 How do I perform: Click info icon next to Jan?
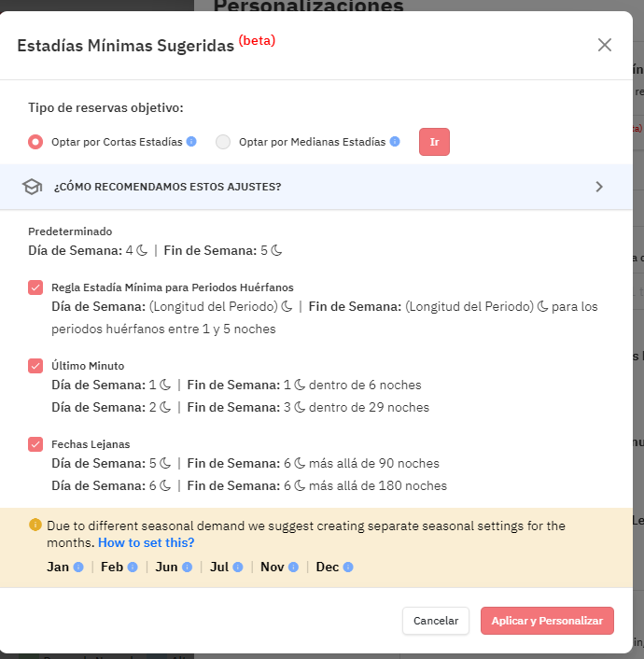tap(78, 567)
